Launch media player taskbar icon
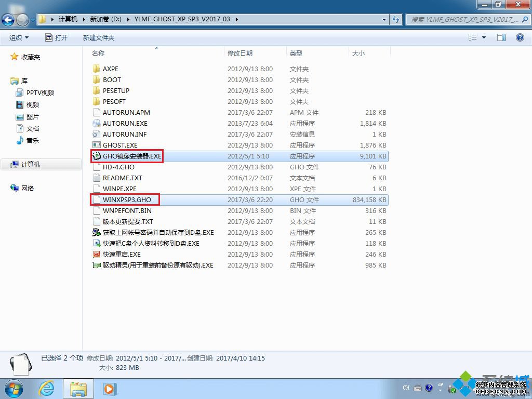The width and height of the screenshot is (532, 399). point(110,389)
